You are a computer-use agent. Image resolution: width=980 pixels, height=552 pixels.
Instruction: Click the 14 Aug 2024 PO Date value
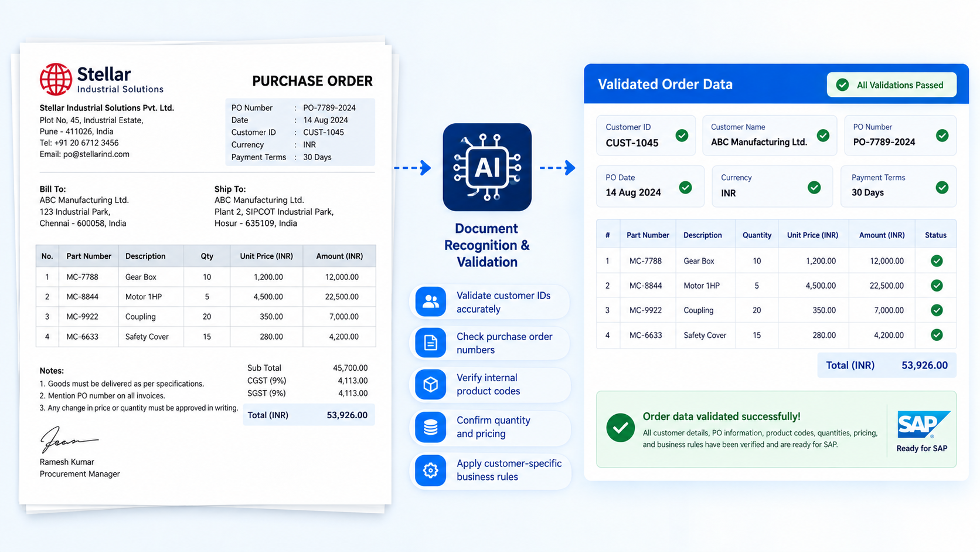pyautogui.click(x=633, y=192)
